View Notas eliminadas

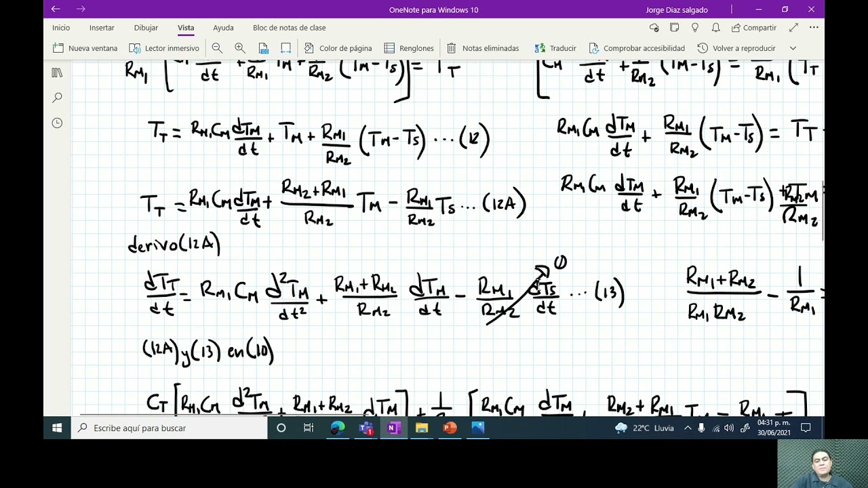coord(483,48)
